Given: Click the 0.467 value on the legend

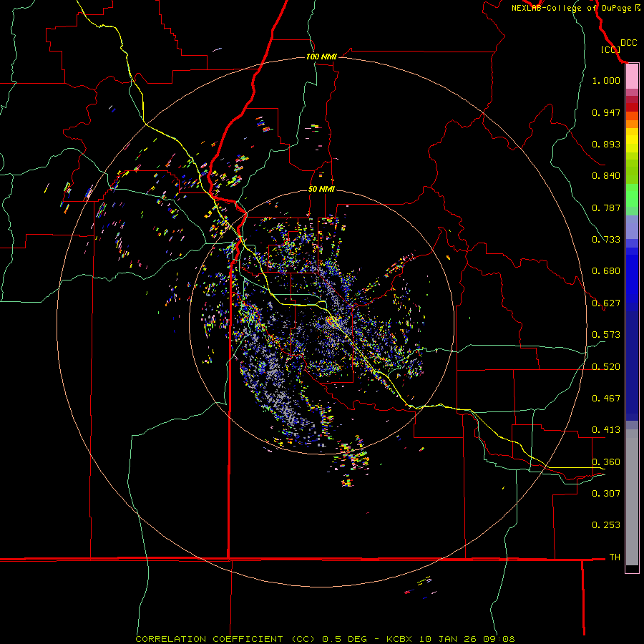Looking at the screenshot, I should pyautogui.click(x=606, y=399).
